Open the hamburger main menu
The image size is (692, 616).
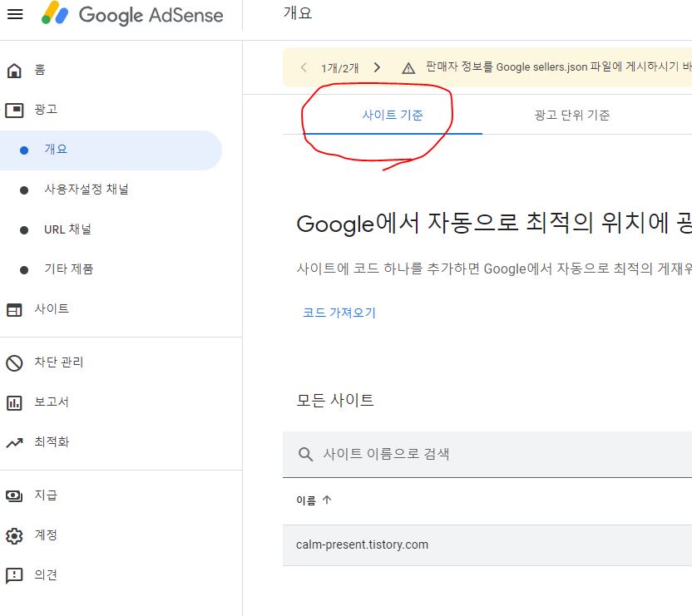coord(15,14)
